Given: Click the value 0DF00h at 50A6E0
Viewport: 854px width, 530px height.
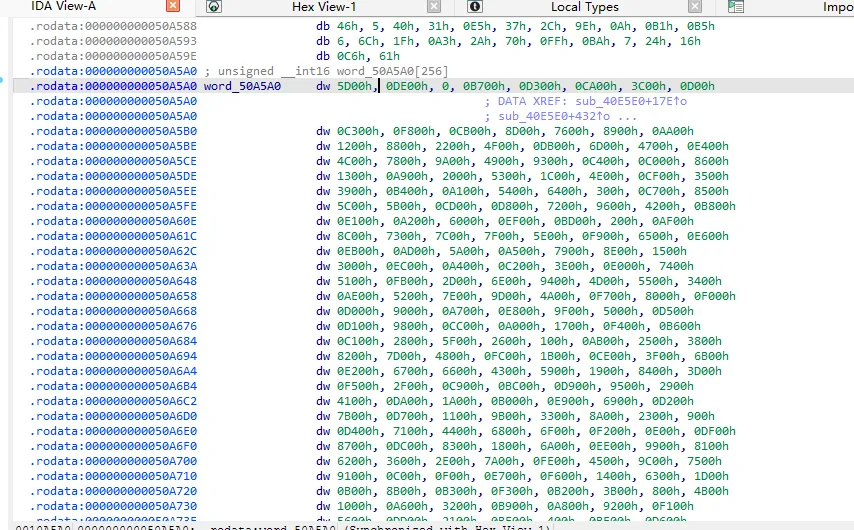Looking at the screenshot, I should pyautogui.click(x=715, y=431).
